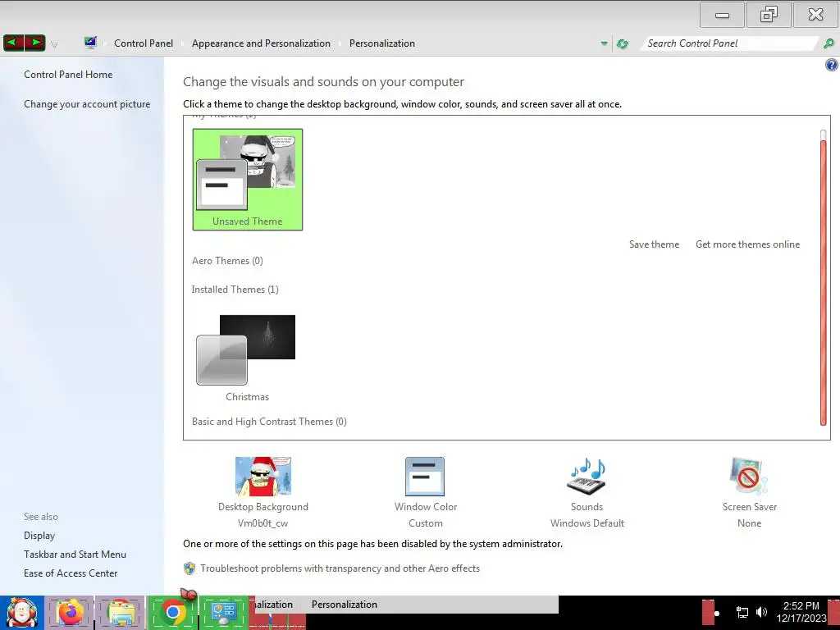The height and width of the screenshot is (630, 840).
Task: Click Basic and High Contrast Themes (0) heading
Action: [x=269, y=422]
